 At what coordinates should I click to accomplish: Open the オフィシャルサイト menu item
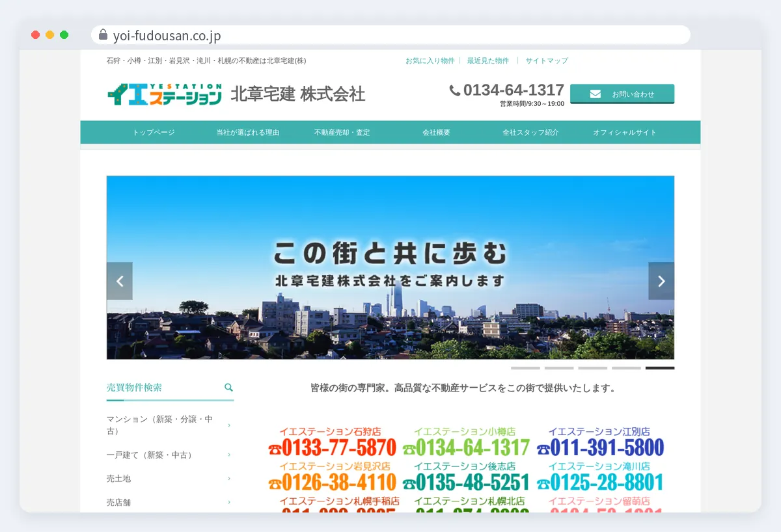click(625, 132)
